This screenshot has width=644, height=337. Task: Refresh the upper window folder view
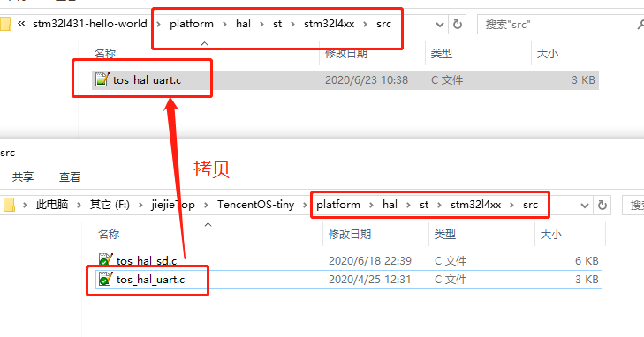click(x=457, y=24)
